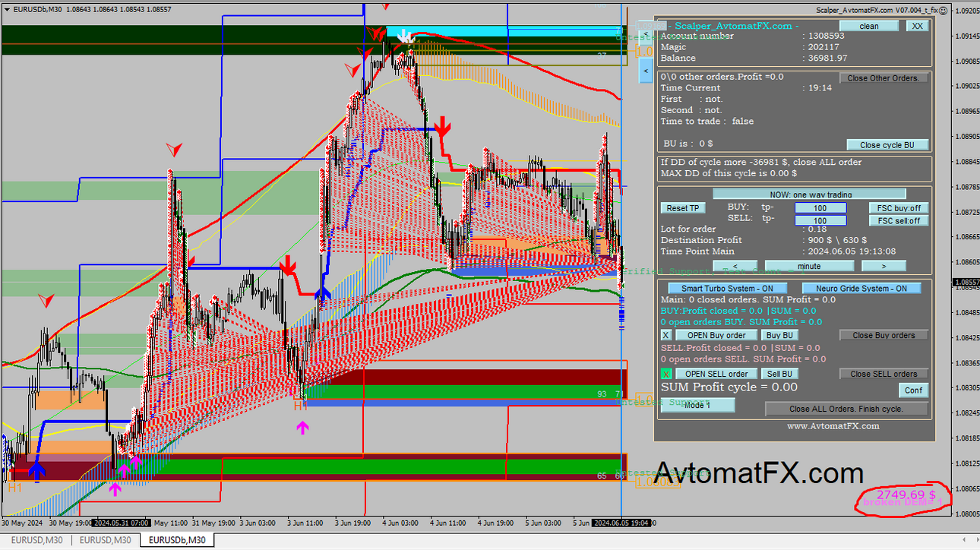
Task: Click Close SELL orders
Action: [884, 374]
